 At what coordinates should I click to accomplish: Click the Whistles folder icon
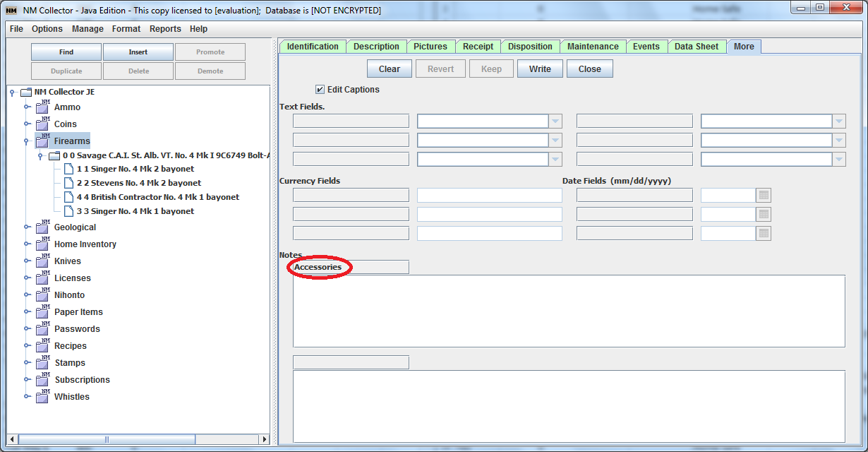click(42, 396)
